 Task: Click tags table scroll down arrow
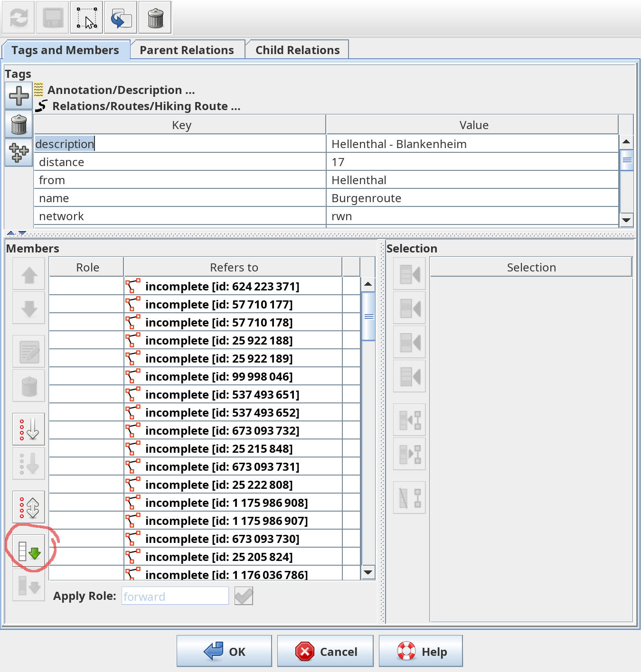click(627, 219)
